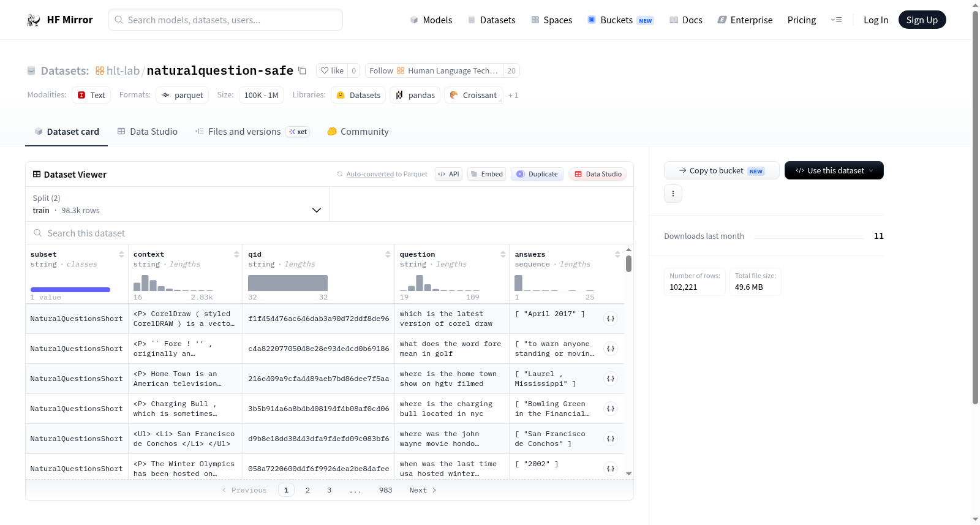Open the Datasets page from navbar

[491, 20]
